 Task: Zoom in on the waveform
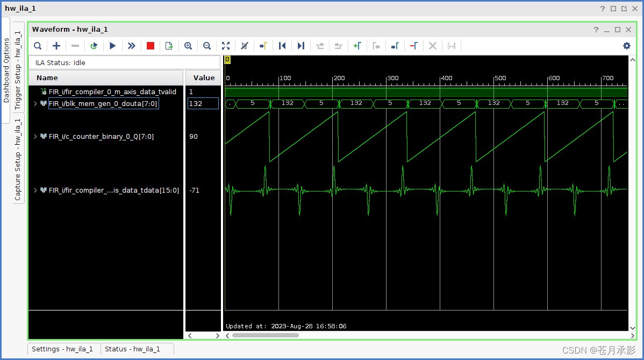188,46
